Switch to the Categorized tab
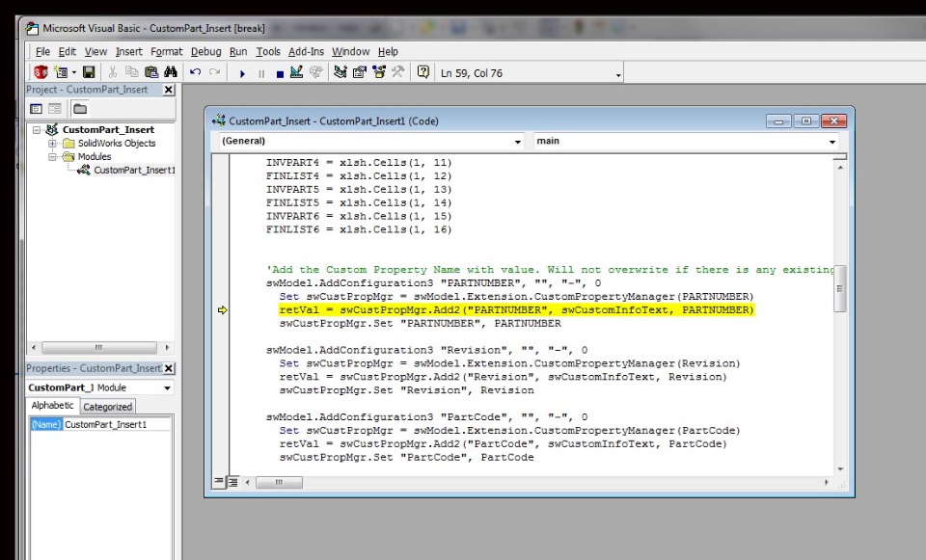926x560 pixels. 107,407
